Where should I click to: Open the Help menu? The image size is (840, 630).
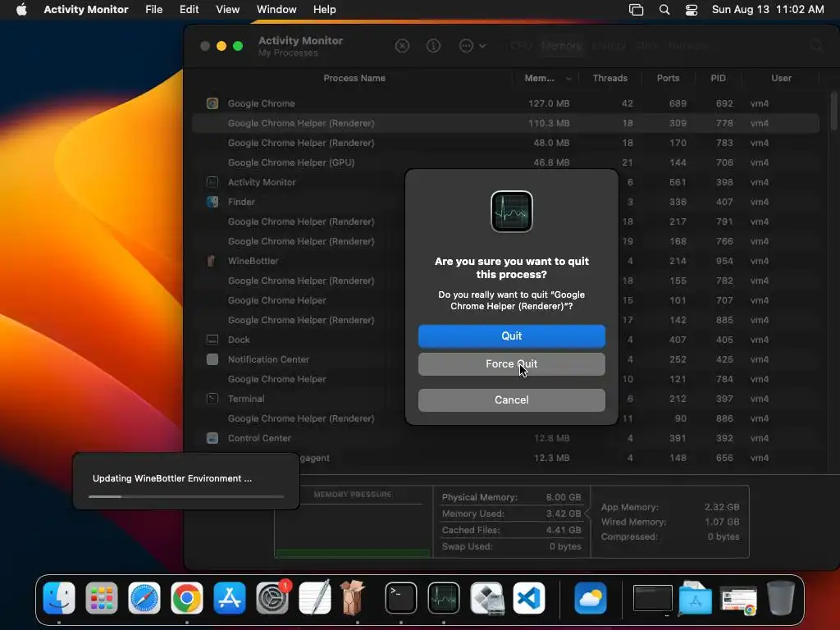pyautogui.click(x=325, y=10)
